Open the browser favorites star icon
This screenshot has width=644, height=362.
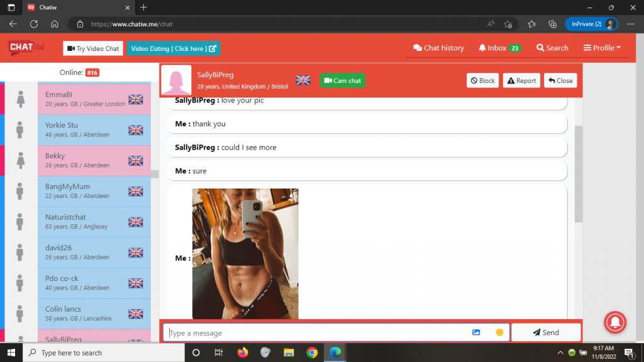click(531, 24)
